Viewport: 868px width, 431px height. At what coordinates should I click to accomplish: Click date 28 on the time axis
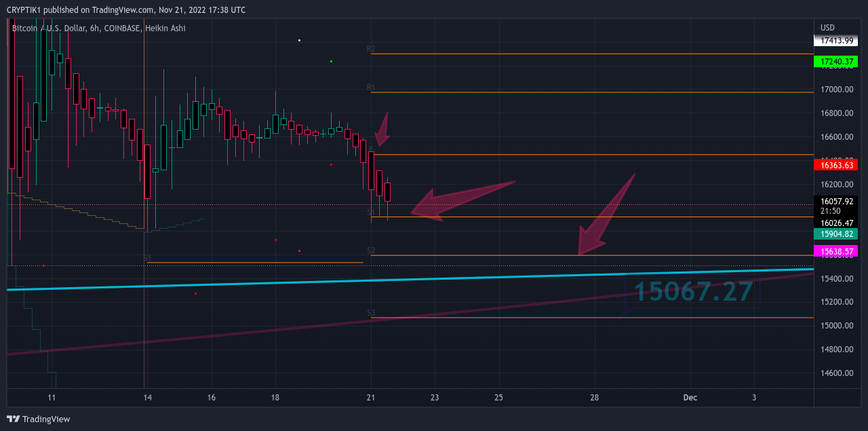pos(594,398)
